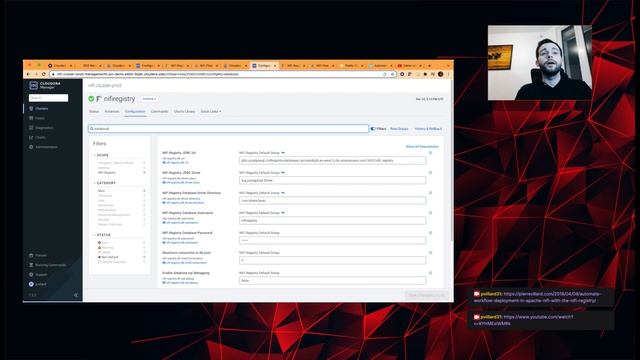
Task: Click the presenter webcam thumbnail
Action: [540, 62]
